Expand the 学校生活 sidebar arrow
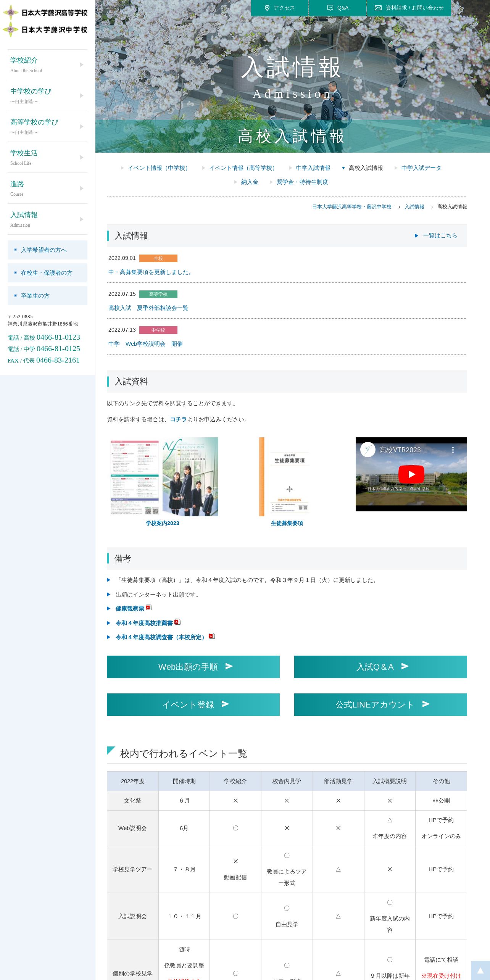The image size is (490, 980). 81,157
